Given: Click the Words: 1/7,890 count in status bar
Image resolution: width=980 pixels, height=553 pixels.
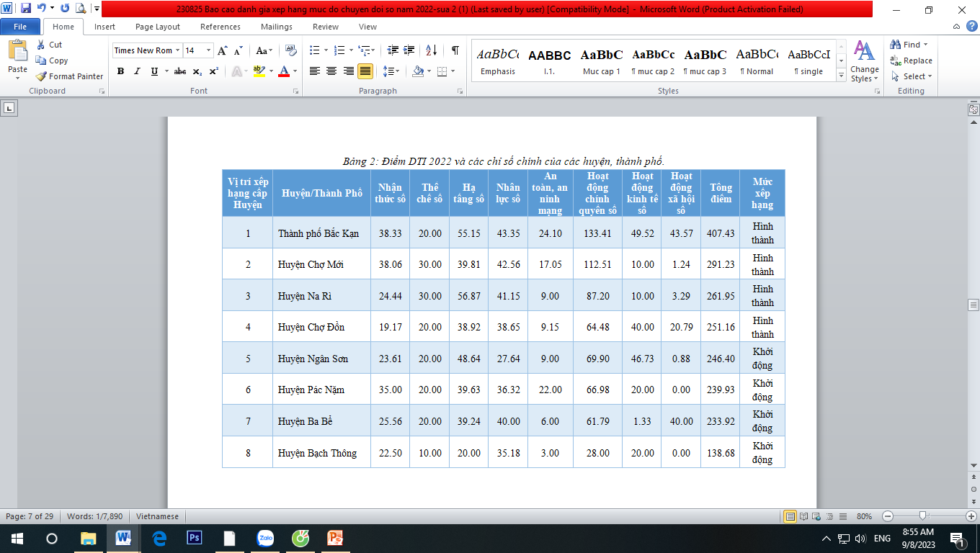Looking at the screenshot, I should point(94,516).
